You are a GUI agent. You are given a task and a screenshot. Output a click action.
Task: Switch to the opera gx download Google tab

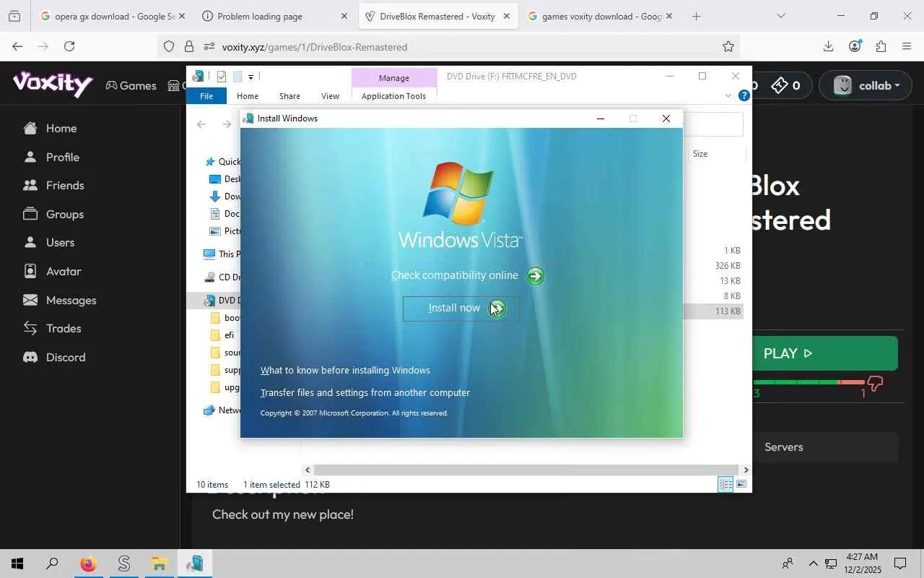pyautogui.click(x=113, y=16)
